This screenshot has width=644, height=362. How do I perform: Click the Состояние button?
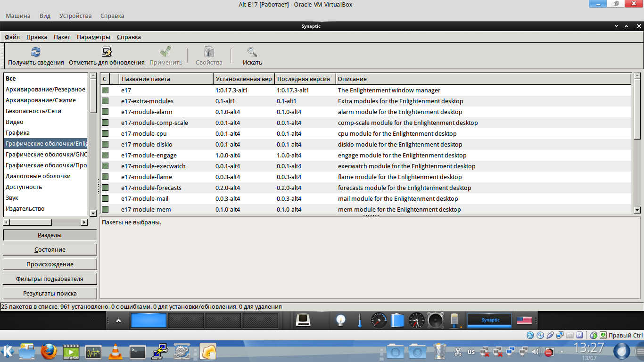click(50, 249)
